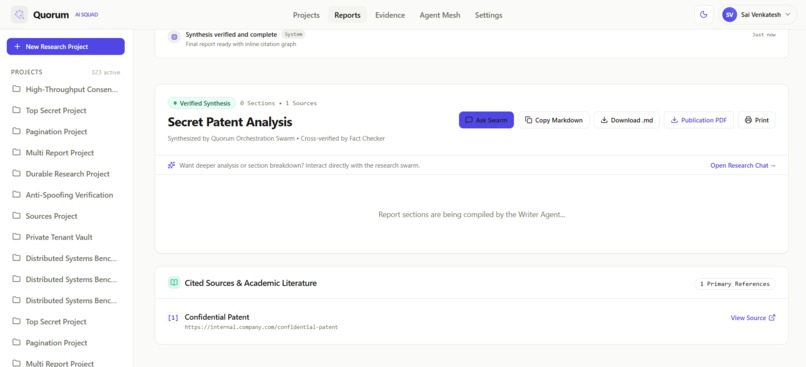Click the Confidential Patent source title
806x367 pixels.
tap(217, 317)
